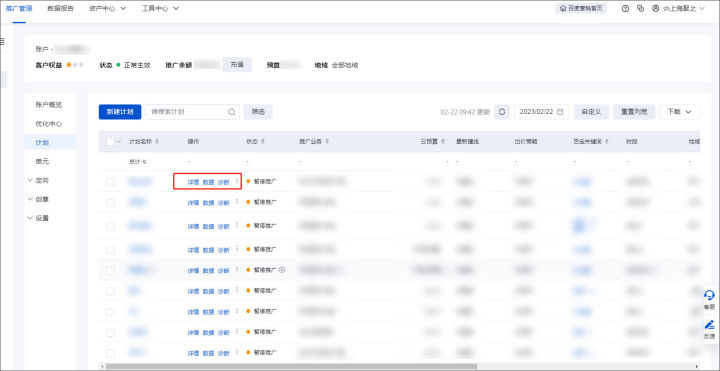Screen dimensions: 720x371
Task: Refresh data with the circular arrow icon
Action: [x=502, y=112]
